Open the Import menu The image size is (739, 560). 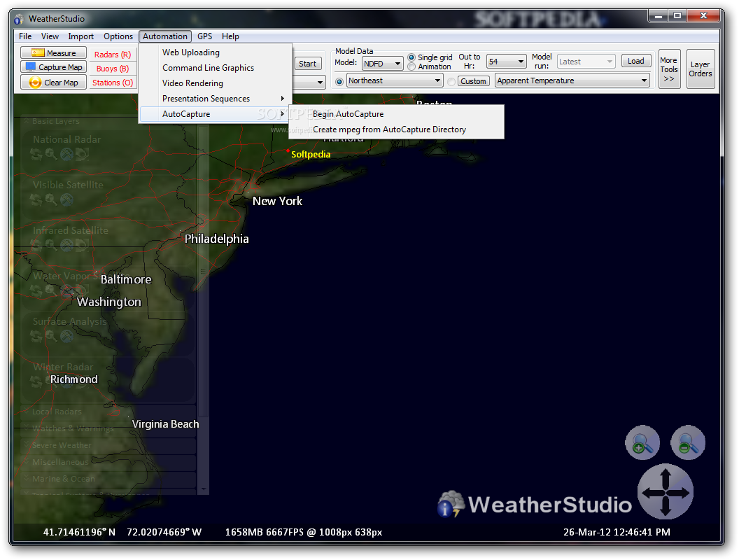[80, 36]
